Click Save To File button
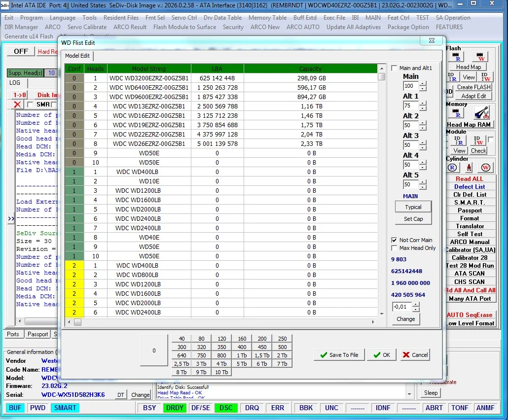The width and height of the screenshot is (508, 420). [x=339, y=355]
